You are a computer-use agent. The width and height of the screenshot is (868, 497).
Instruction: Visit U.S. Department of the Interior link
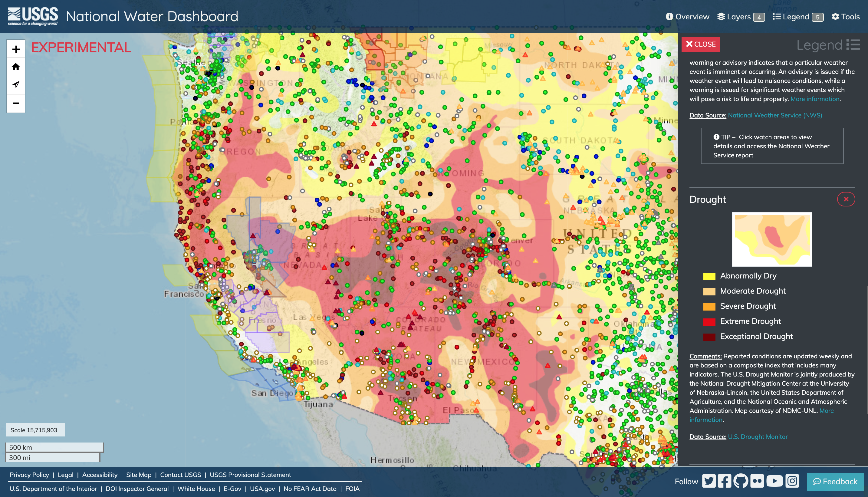point(53,489)
